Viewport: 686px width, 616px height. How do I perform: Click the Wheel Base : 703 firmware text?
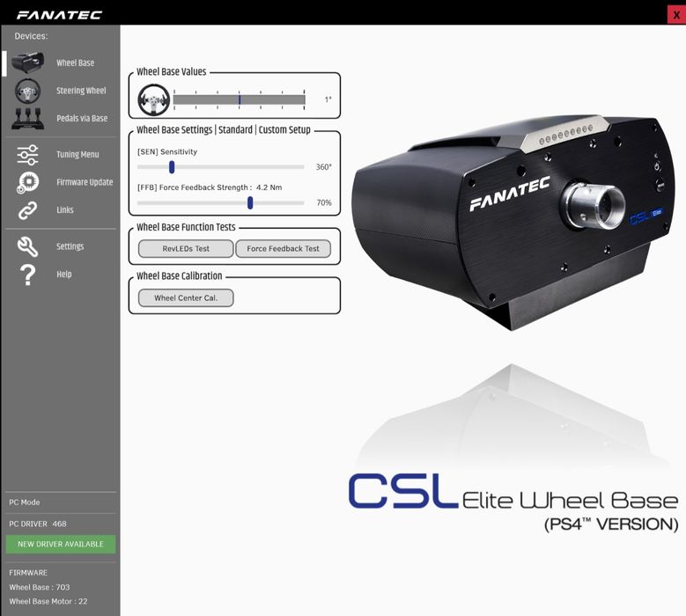tap(40, 587)
